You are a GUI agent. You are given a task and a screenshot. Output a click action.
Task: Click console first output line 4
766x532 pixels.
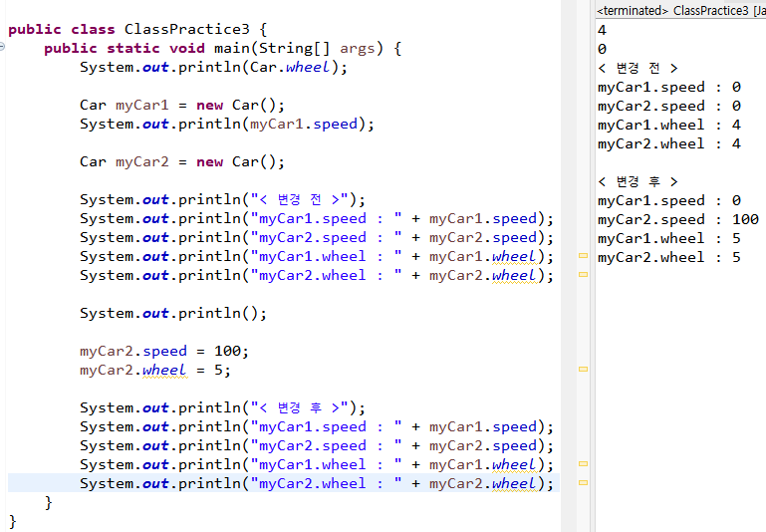point(602,30)
